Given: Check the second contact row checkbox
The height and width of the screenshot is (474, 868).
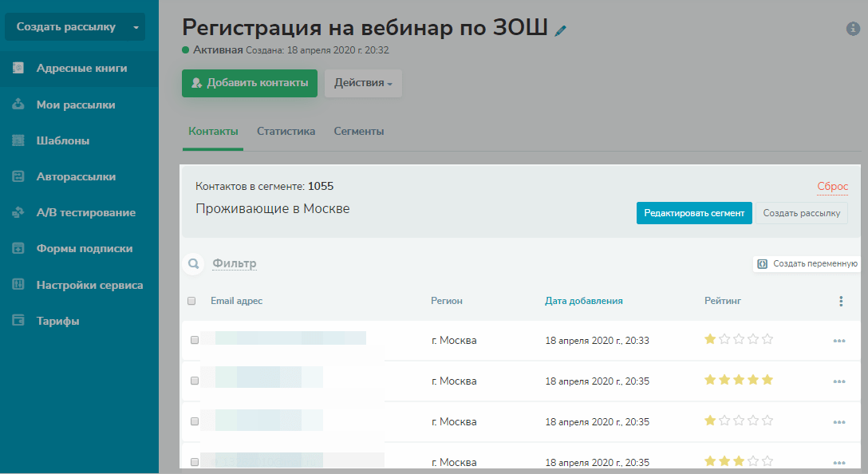Looking at the screenshot, I should 195,381.
